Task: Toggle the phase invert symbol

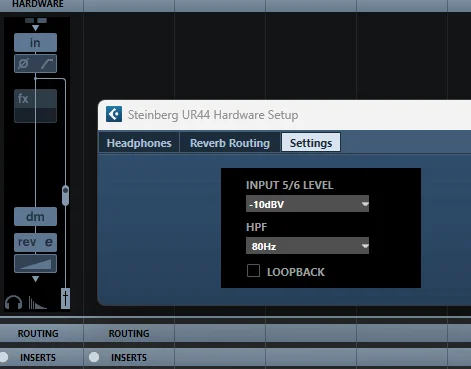Action: (23, 63)
